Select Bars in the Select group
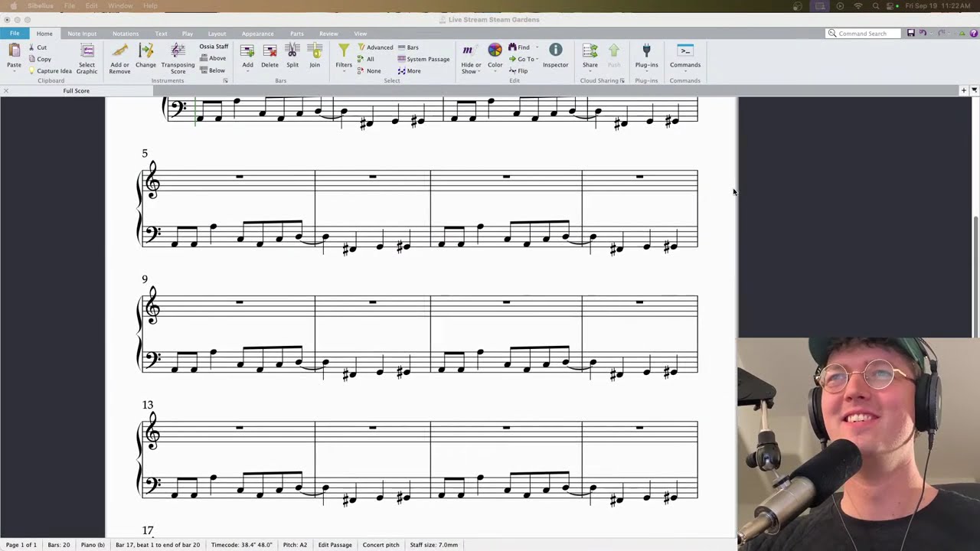 coord(408,47)
